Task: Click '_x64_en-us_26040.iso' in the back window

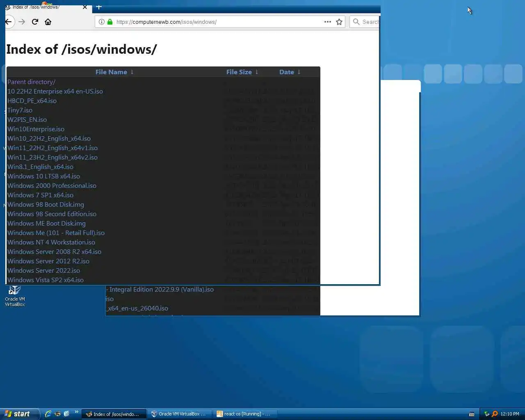Action: 137,308
